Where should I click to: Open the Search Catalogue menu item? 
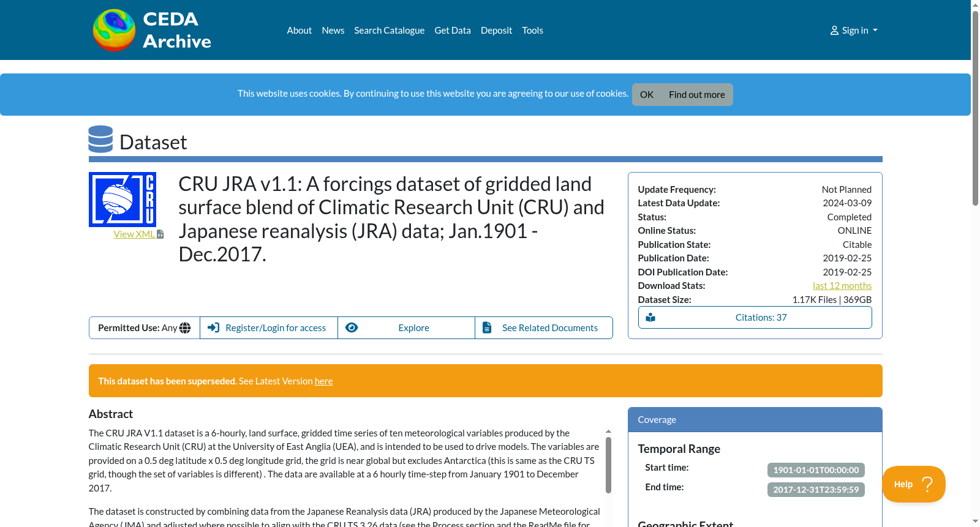point(390,31)
